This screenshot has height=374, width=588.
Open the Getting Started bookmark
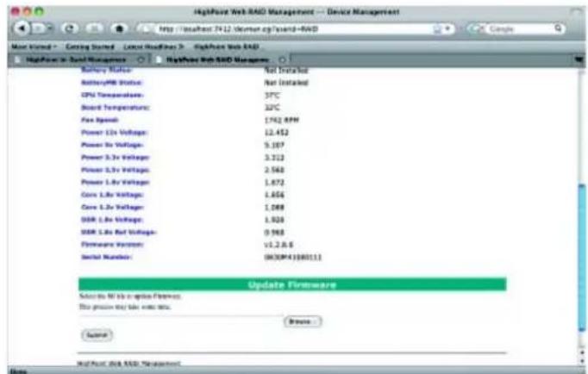pyautogui.click(x=90, y=47)
